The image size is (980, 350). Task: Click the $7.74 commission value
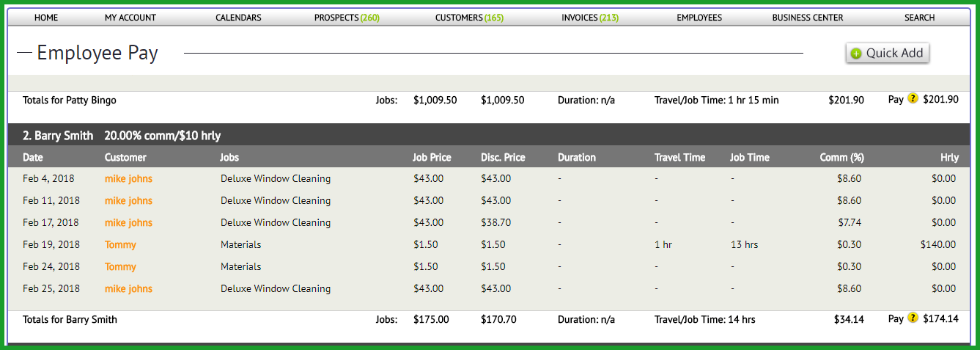click(x=849, y=222)
